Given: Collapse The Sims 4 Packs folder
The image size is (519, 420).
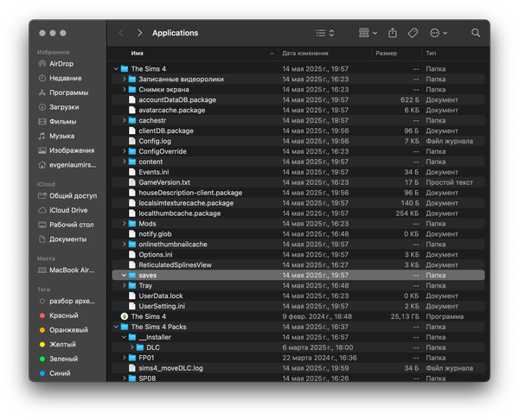Looking at the screenshot, I should [116, 327].
